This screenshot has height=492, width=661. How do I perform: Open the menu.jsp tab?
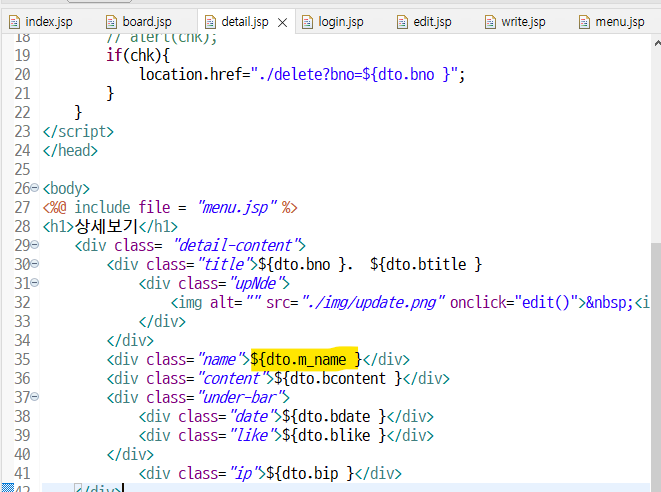point(612,22)
